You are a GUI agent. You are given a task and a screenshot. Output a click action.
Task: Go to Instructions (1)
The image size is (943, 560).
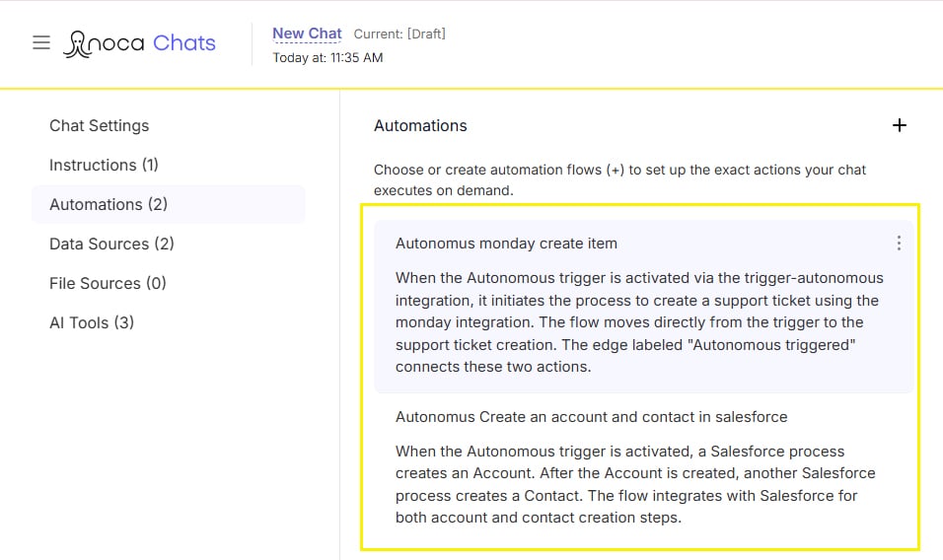(x=104, y=165)
